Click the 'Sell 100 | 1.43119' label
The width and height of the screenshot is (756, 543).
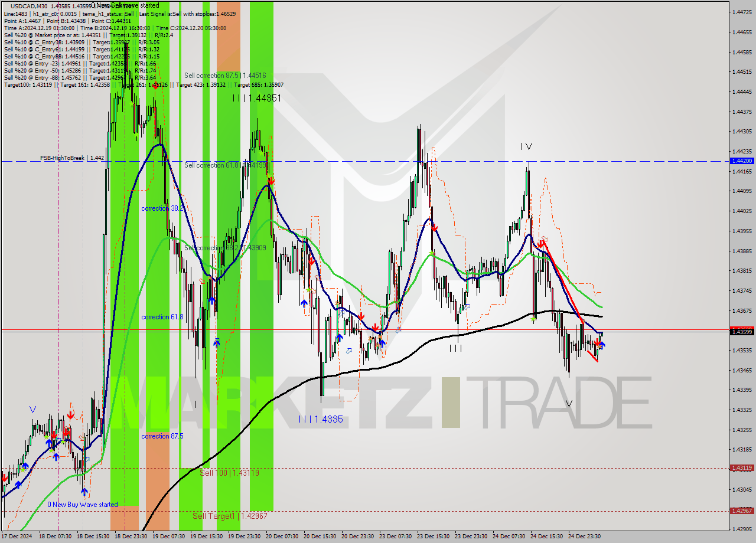pyautogui.click(x=229, y=473)
